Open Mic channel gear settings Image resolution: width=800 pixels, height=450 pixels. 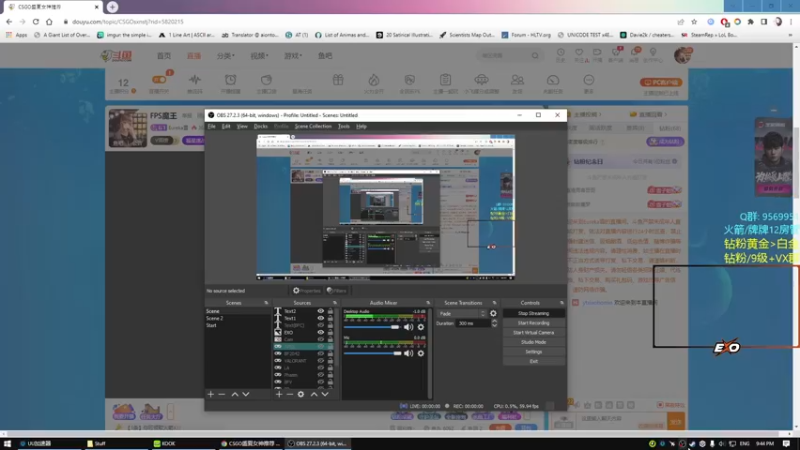pyautogui.click(x=421, y=353)
